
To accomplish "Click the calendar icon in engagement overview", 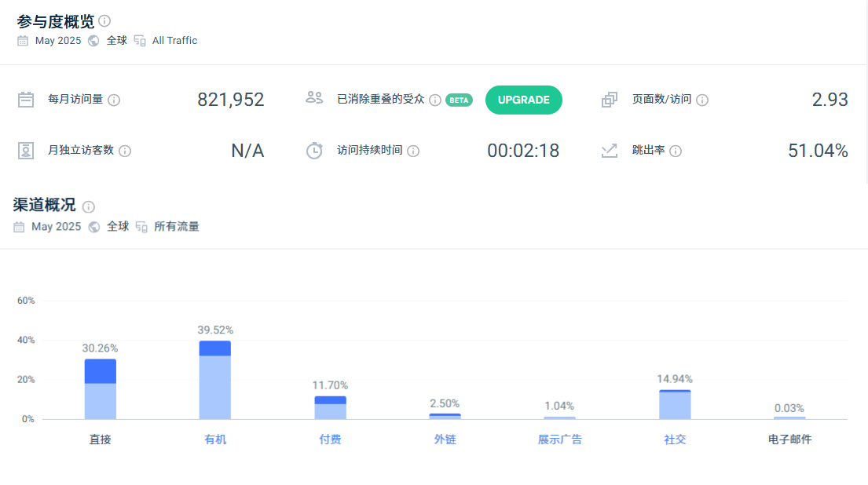I will pyautogui.click(x=23, y=41).
